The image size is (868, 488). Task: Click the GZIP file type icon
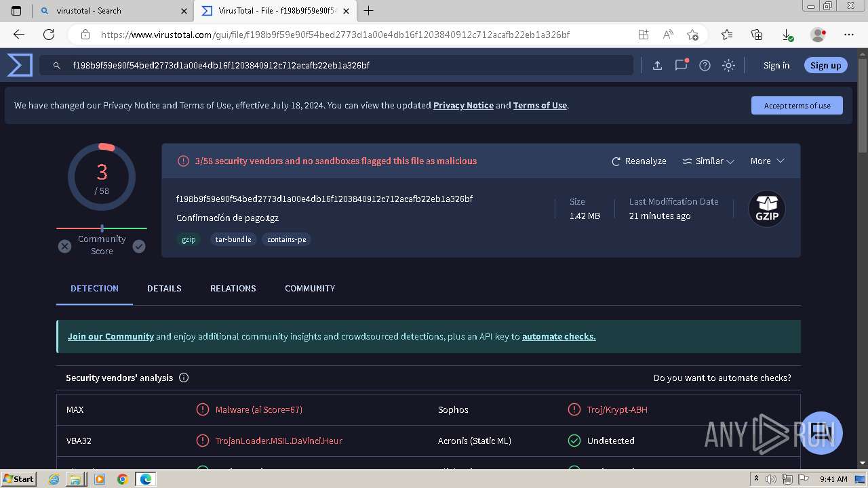(766, 209)
